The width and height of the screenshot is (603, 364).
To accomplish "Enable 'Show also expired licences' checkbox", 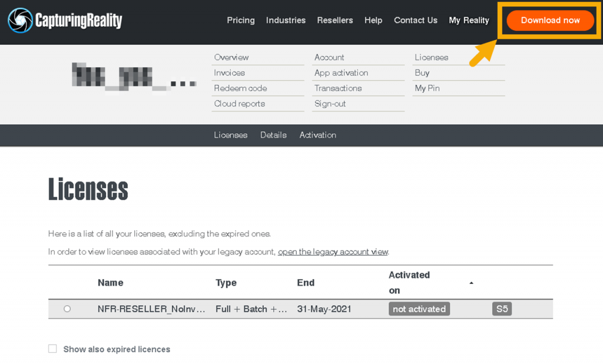I will (53, 349).
